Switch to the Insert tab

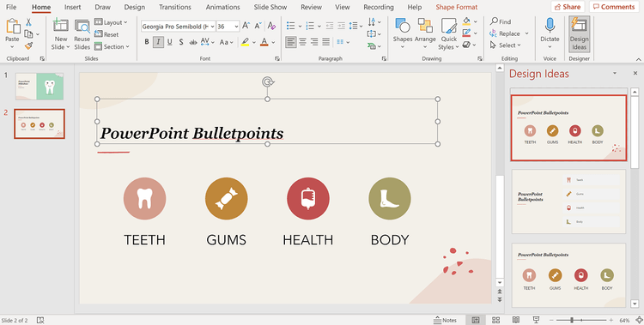73,7
